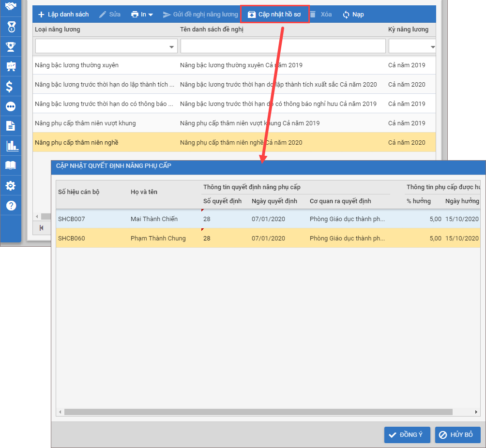The height and width of the screenshot is (448, 486).
Task: Click the dialog's horizontal scrollbar
Action: 258,412
